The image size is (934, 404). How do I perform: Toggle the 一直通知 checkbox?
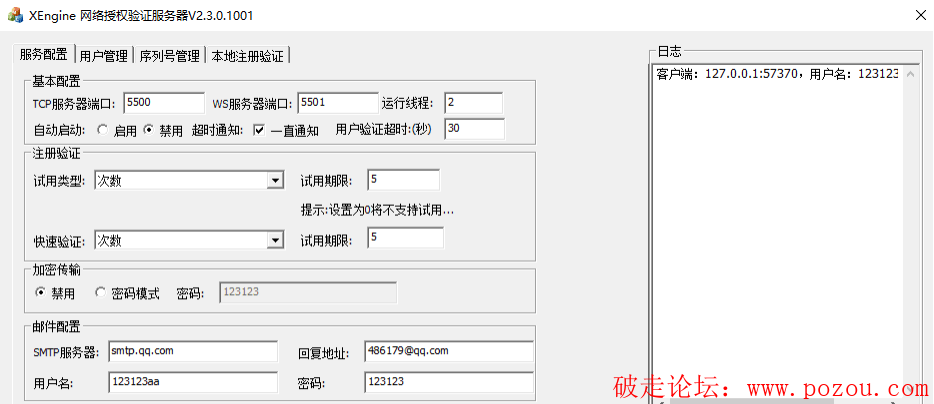(259, 130)
